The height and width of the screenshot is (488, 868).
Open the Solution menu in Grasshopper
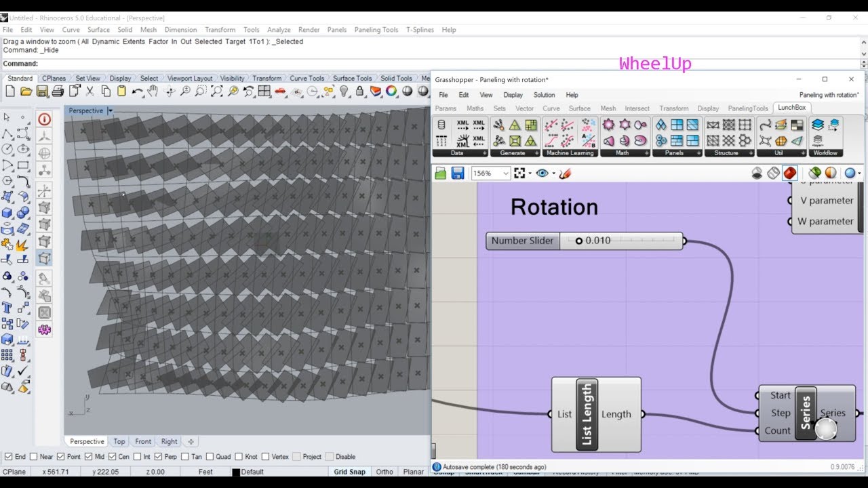tap(544, 95)
